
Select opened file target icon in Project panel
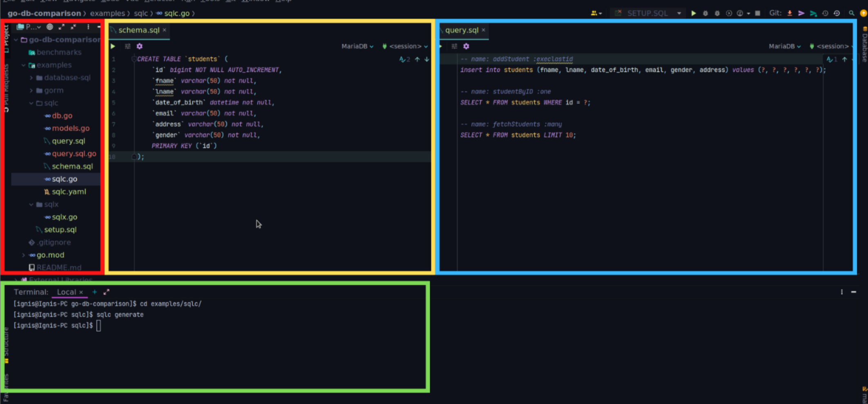[50, 27]
